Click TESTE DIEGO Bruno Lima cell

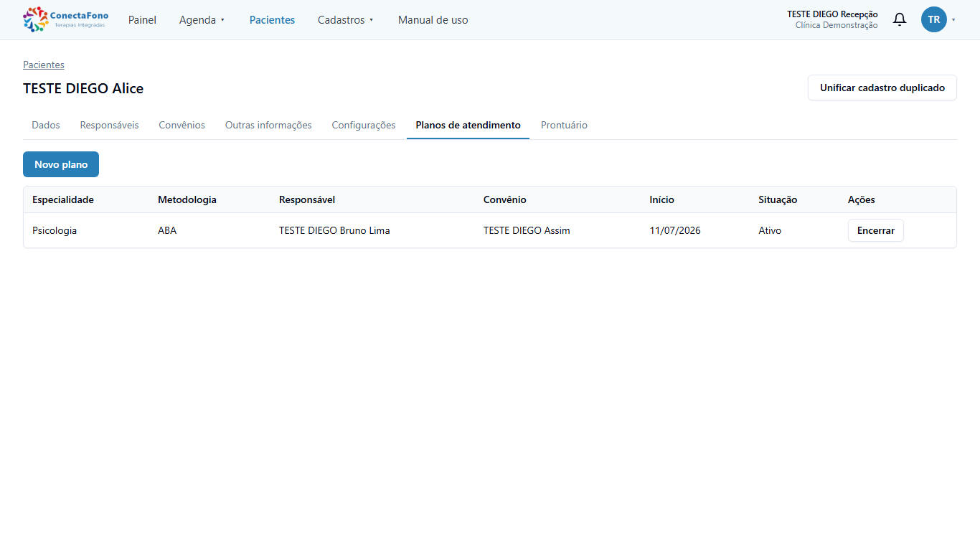point(334,230)
